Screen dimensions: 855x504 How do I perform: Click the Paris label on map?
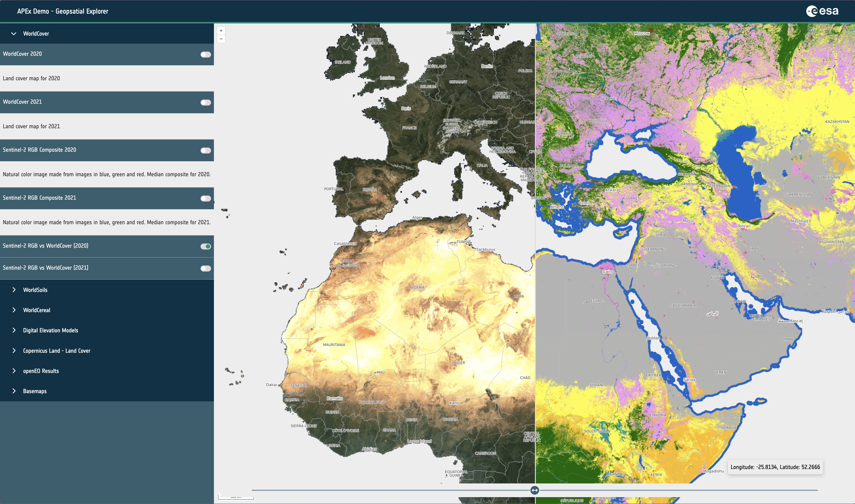click(x=406, y=108)
